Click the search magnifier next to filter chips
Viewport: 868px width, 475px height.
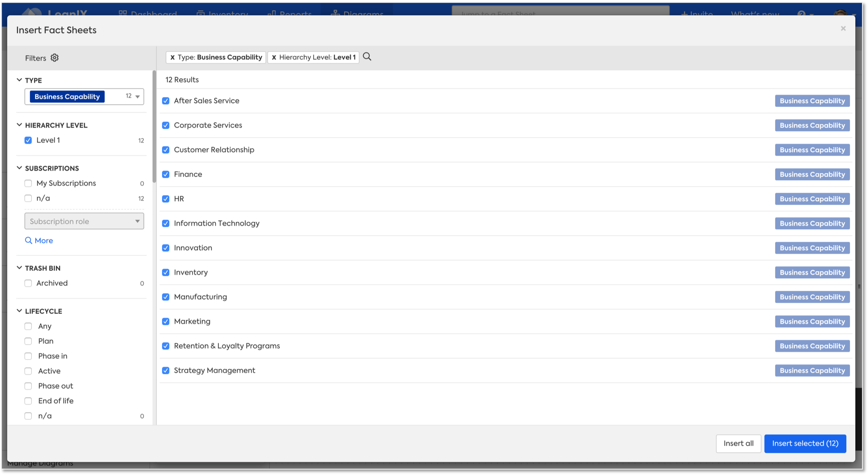pos(367,57)
